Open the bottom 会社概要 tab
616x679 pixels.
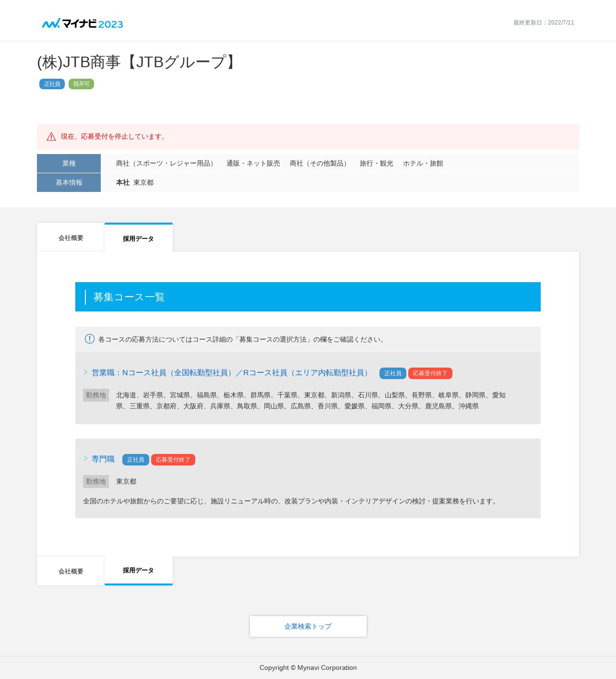(71, 571)
